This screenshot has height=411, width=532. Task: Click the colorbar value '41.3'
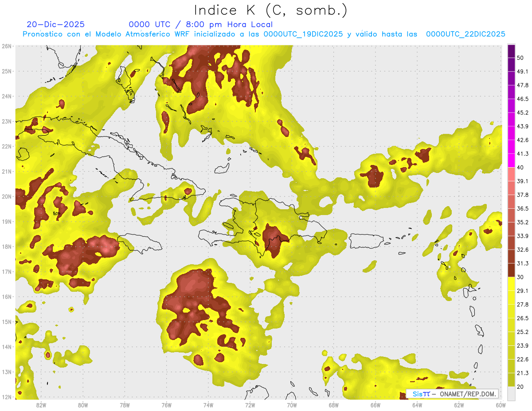(523, 154)
